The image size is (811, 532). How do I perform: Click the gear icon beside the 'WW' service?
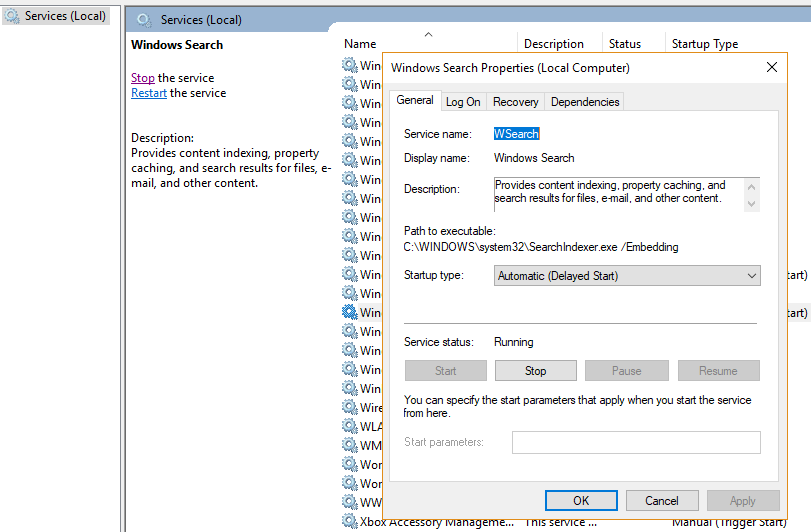click(x=350, y=502)
